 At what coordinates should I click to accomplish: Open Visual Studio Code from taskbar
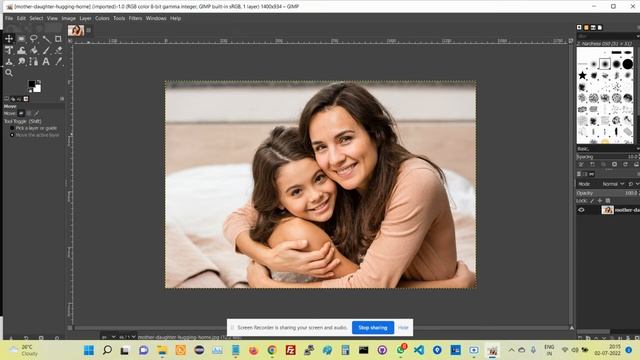click(x=419, y=350)
